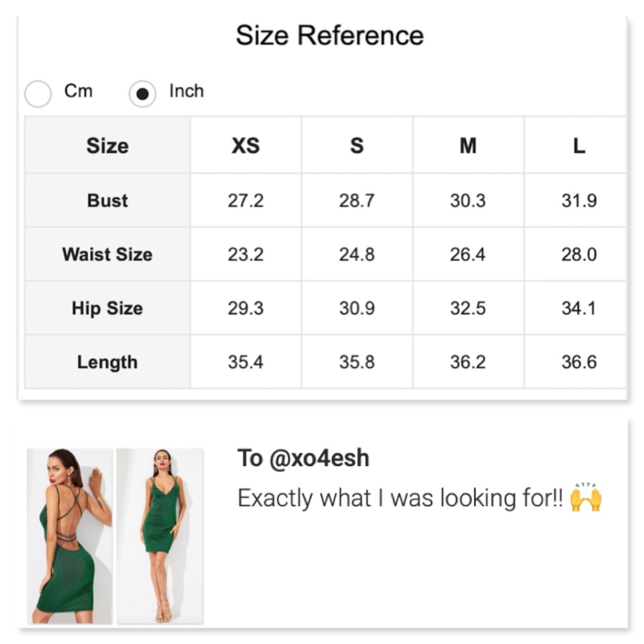The height and width of the screenshot is (644, 644).
Task: Click the Size Reference heading
Action: point(330,35)
